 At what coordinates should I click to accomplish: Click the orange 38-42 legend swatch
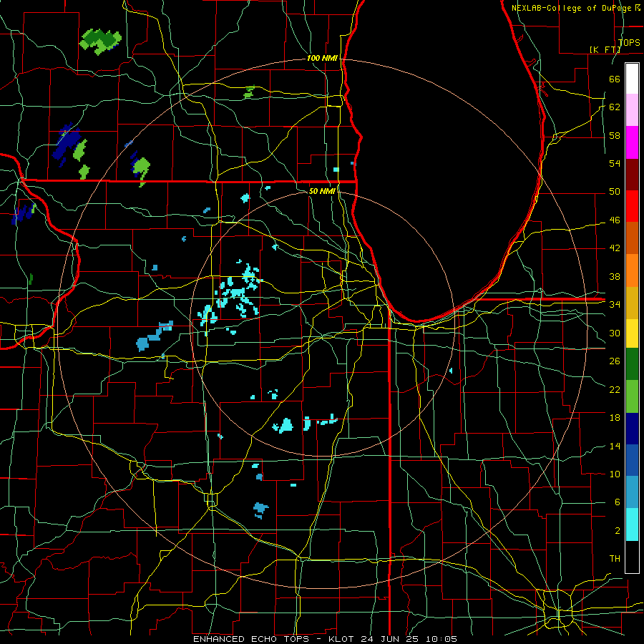(632, 270)
